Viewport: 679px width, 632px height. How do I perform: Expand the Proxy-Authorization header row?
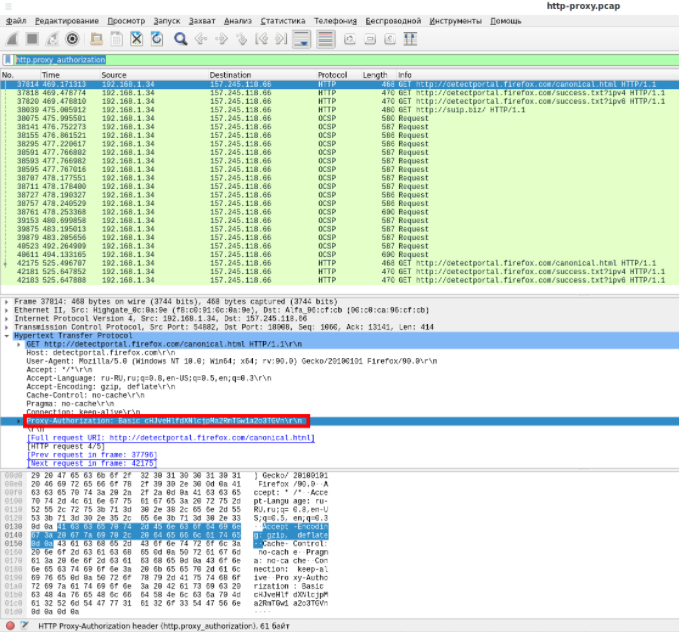pyautogui.click(x=19, y=421)
